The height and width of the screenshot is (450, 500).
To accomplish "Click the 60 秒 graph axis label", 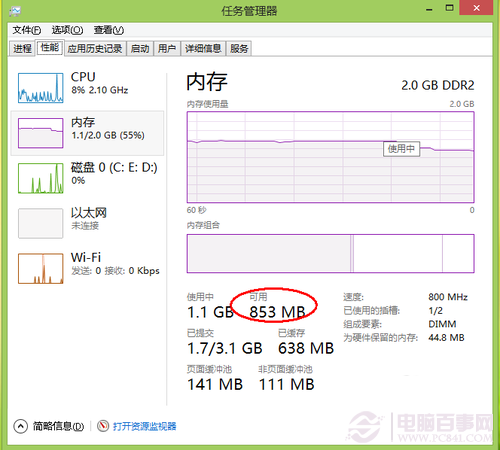I will tap(196, 210).
